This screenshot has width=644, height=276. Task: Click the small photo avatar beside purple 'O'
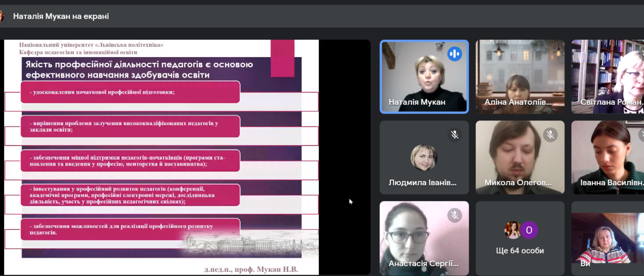tap(512, 230)
